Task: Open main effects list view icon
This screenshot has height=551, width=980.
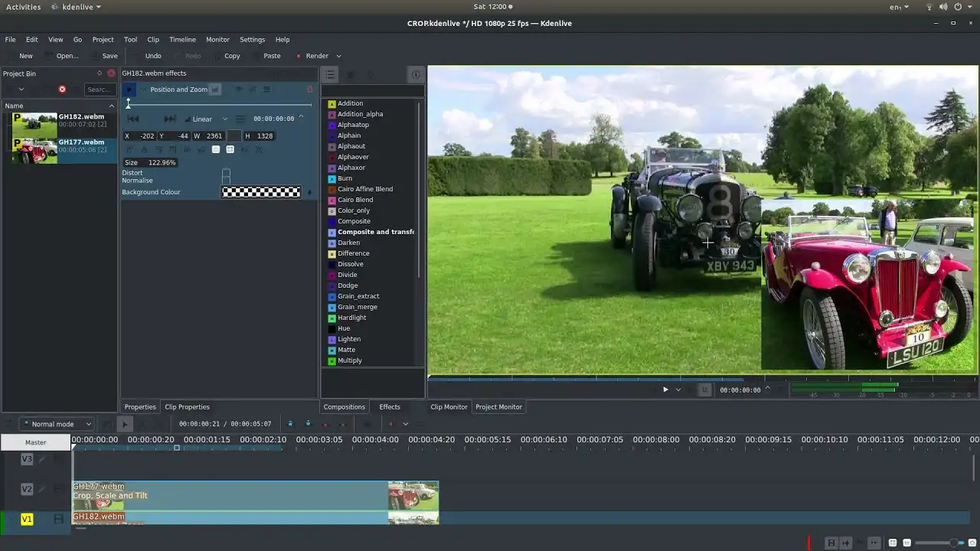Action: [x=329, y=74]
